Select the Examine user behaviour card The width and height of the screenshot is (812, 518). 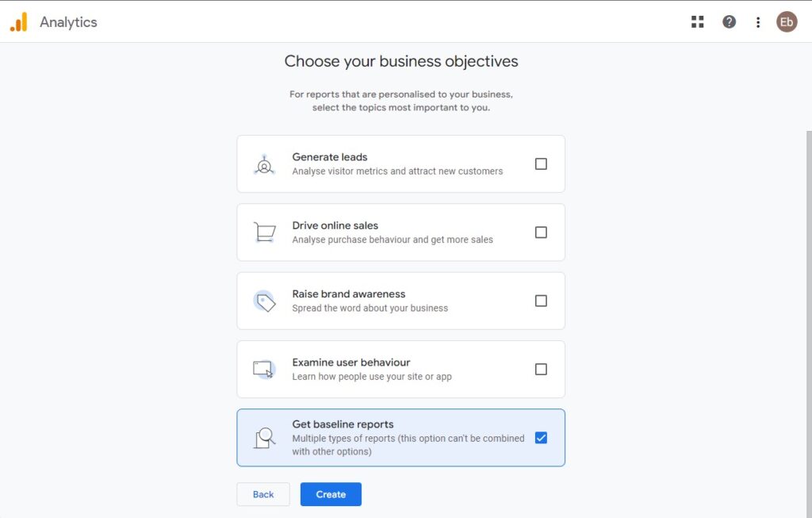[x=400, y=368]
